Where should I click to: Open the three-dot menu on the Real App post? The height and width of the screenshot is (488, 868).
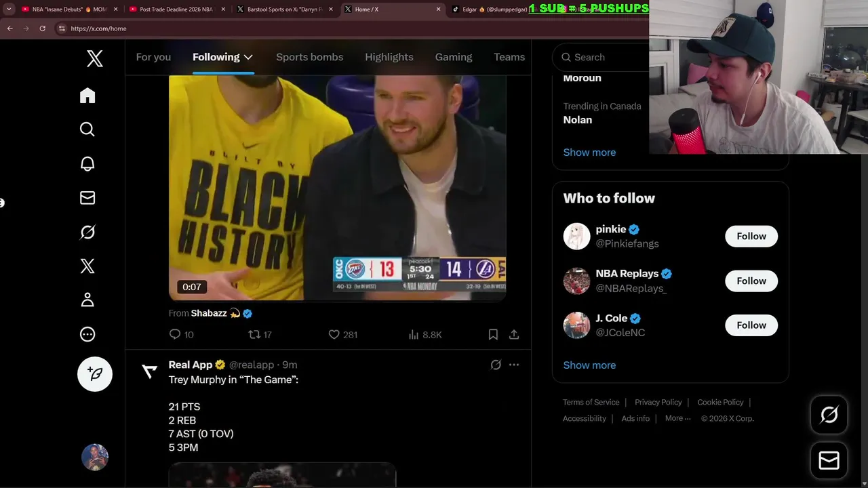[514, 365]
